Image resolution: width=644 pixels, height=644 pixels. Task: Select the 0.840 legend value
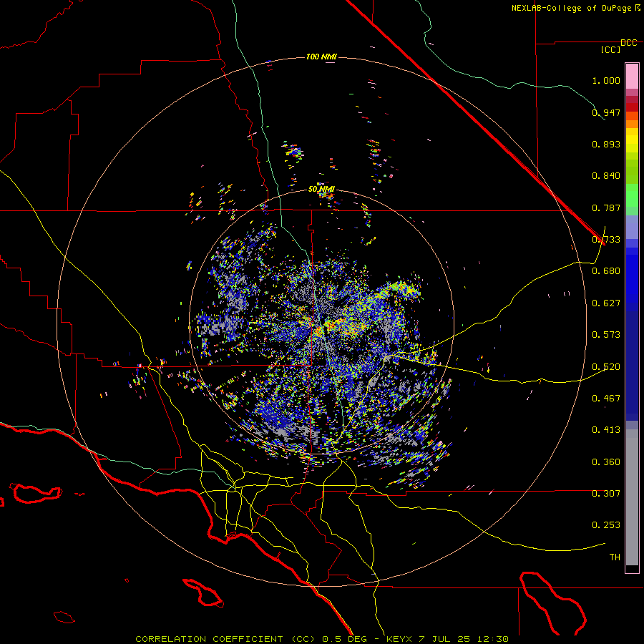(606, 176)
